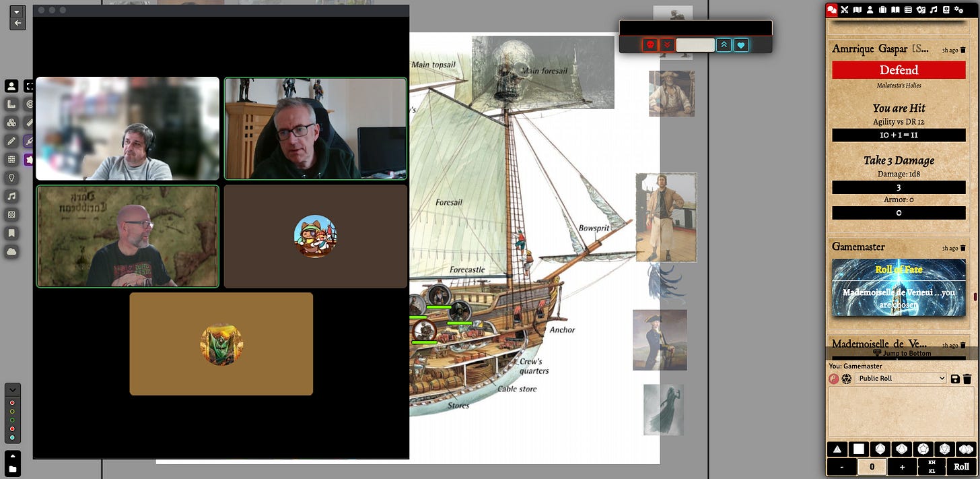Open the Compendium Packs atlas icon

tap(946, 10)
